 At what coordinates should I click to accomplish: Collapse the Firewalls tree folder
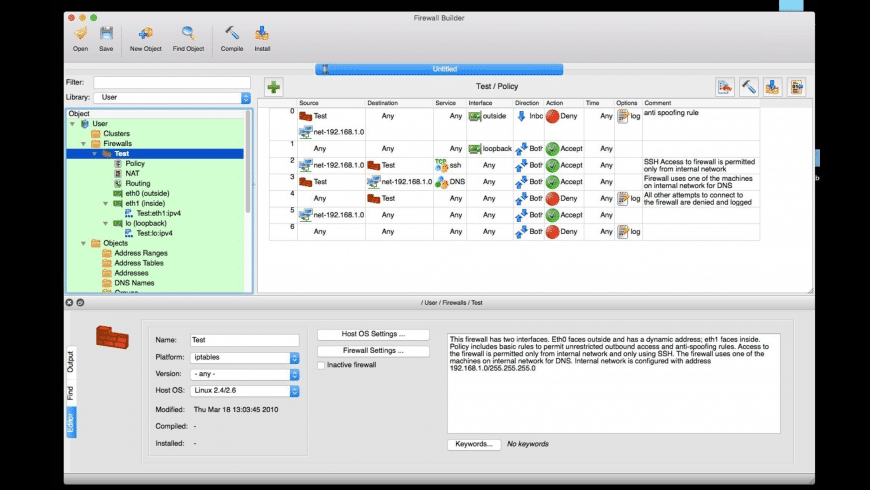point(86,143)
